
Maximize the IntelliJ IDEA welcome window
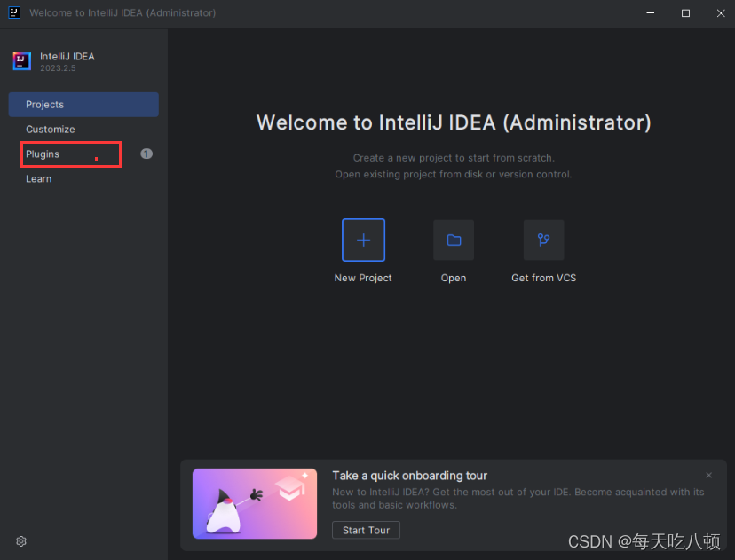(x=685, y=13)
